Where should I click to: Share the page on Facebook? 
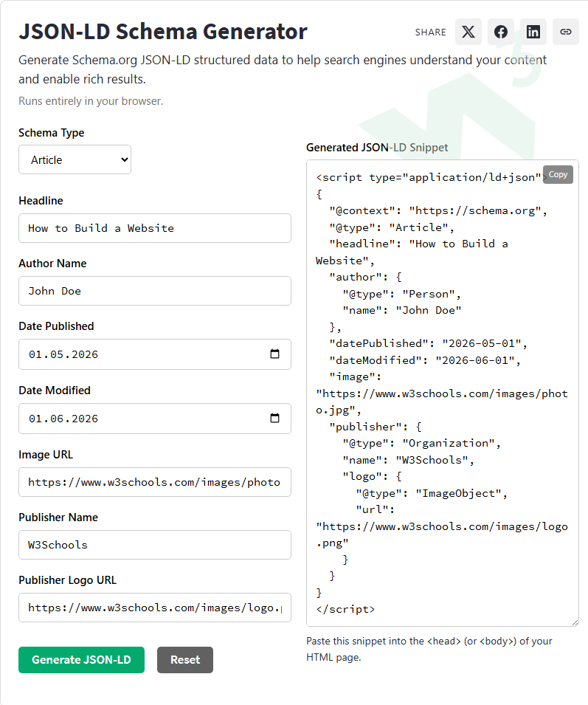click(x=501, y=32)
